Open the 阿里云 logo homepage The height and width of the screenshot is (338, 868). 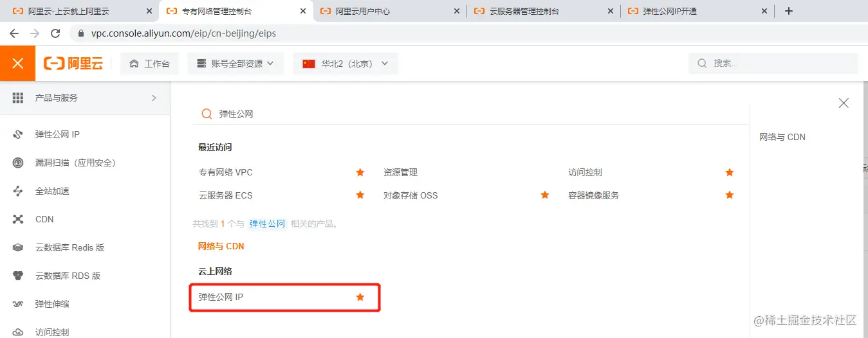[x=73, y=63]
